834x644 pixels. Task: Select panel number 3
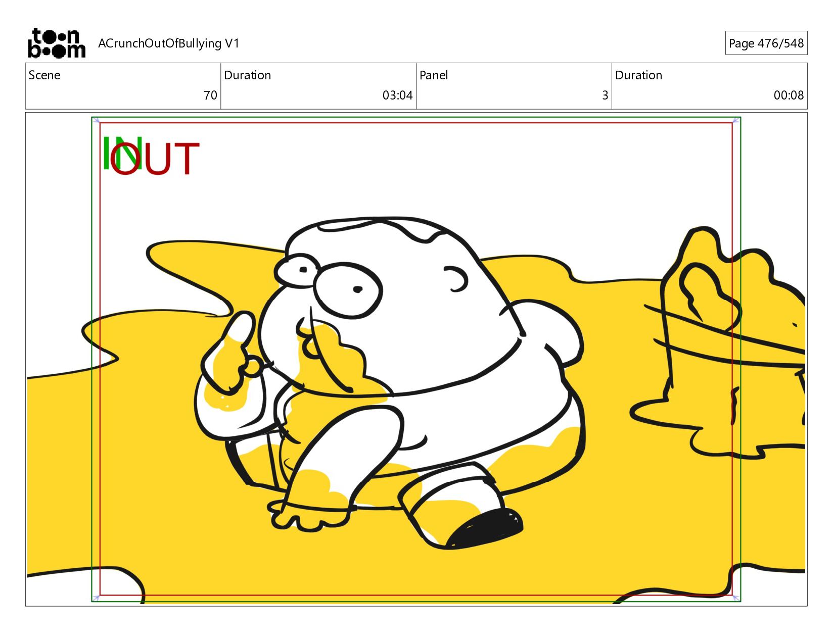605,95
